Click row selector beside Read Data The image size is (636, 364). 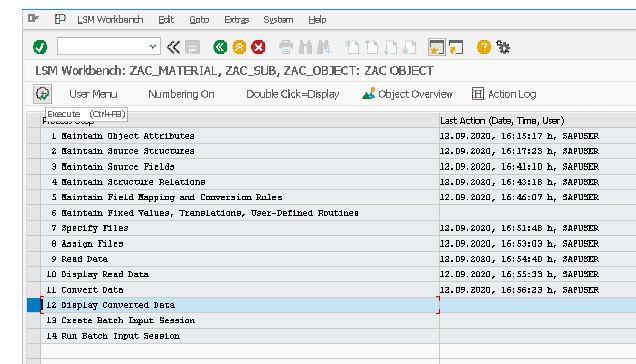click(x=34, y=259)
